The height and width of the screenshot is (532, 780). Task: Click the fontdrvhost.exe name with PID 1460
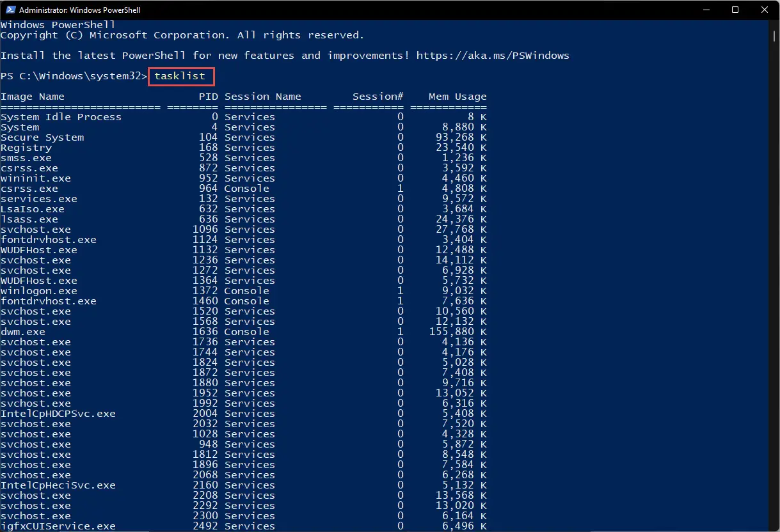click(49, 301)
